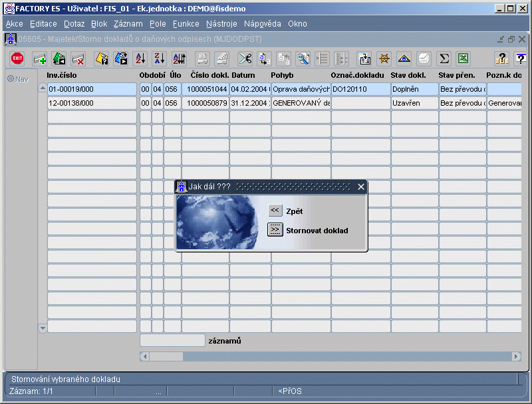Screen dimensions: 532x404
Task: Open the Záznam menu
Action: [128, 24]
